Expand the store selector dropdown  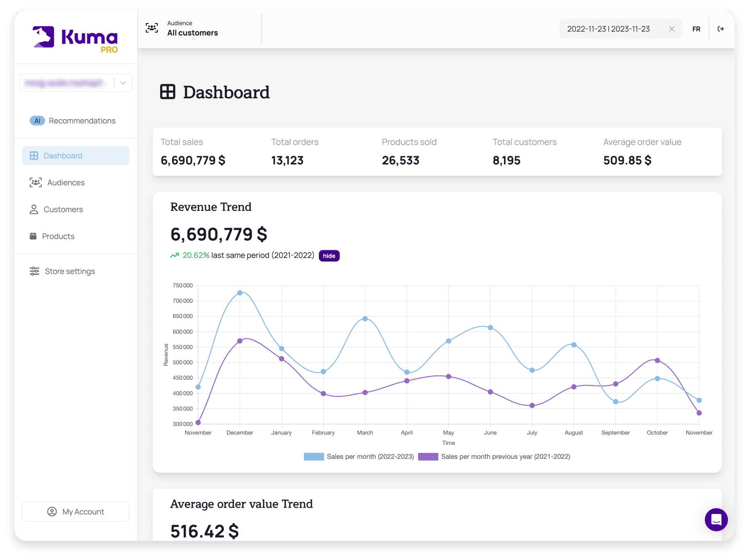[x=123, y=82]
